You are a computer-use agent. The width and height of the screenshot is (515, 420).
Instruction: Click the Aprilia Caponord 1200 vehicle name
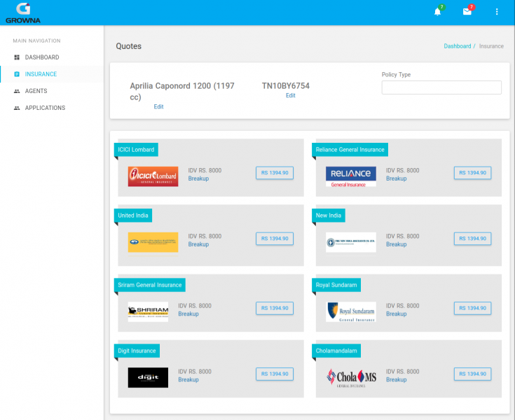(x=182, y=91)
